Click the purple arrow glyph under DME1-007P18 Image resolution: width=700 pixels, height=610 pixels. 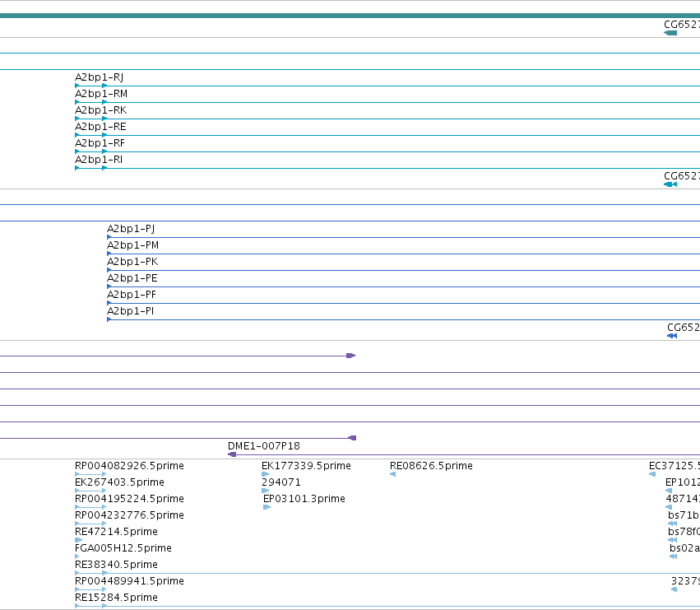click(x=232, y=454)
